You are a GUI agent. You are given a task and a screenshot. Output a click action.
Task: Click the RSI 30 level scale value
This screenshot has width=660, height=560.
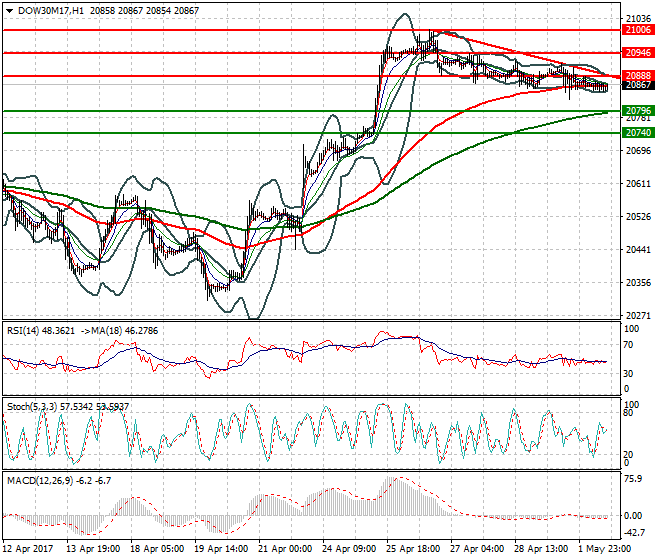point(628,374)
